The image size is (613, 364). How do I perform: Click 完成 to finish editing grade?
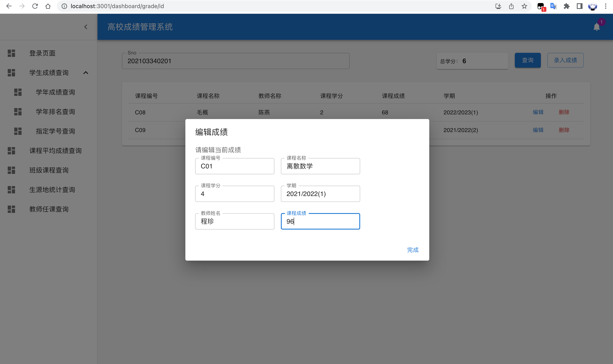(413, 250)
